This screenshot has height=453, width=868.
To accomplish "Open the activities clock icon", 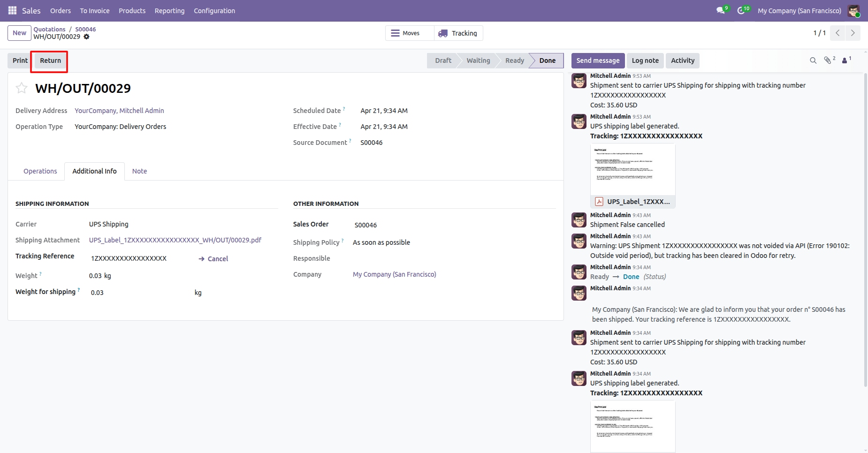I will click(x=741, y=10).
